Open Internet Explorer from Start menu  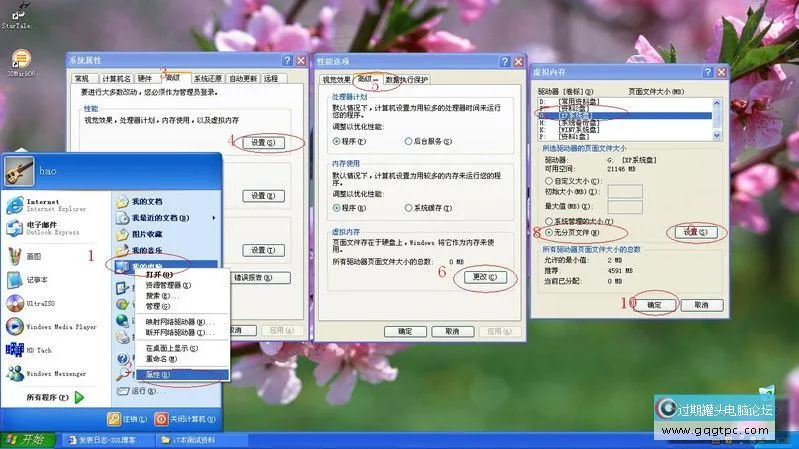[47, 205]
